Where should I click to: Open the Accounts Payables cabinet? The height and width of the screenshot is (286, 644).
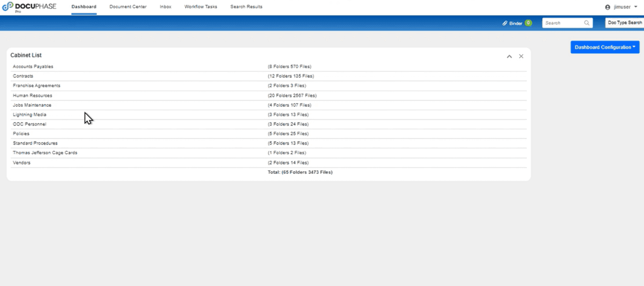point(33,67)
